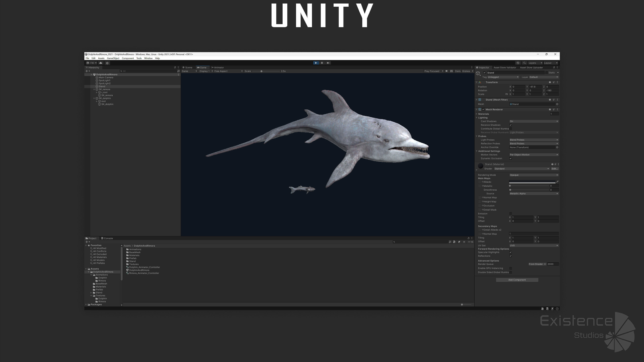Expand the r_root hierarchy item
This screenshot has width=644, height=362.
coord(97,93)
